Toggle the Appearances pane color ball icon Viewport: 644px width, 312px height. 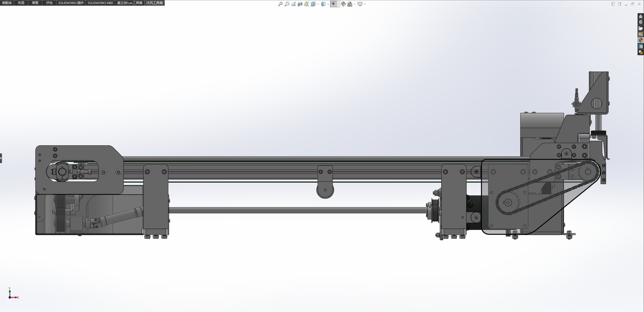(641, 40)
